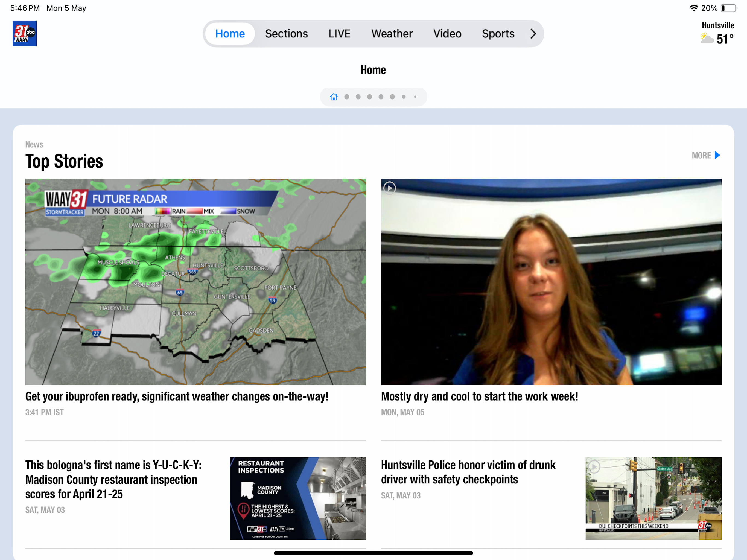
Task: Jump to the second page indicator dot
Action: (346, 97)
